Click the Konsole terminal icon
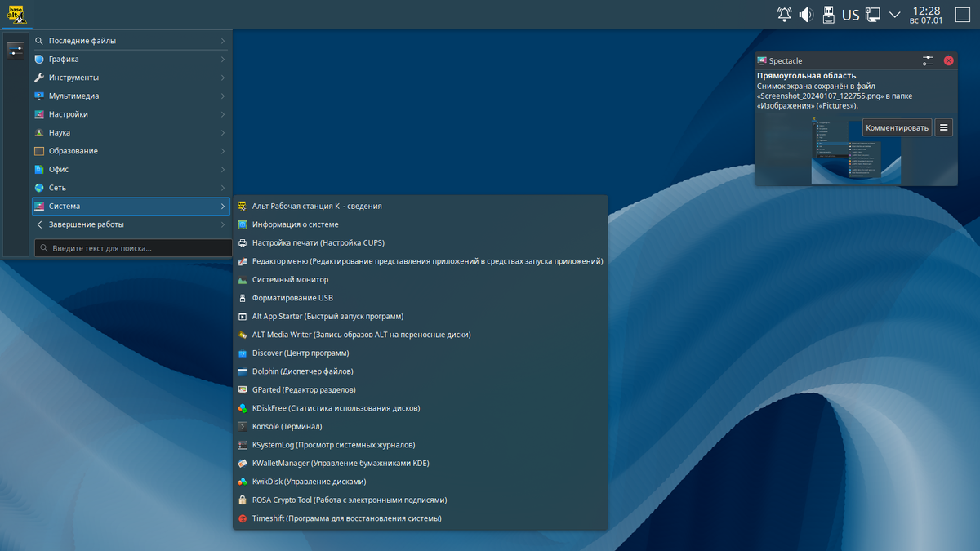The height and width of the screenshot is (551, 980). click(x=243, y=427)
